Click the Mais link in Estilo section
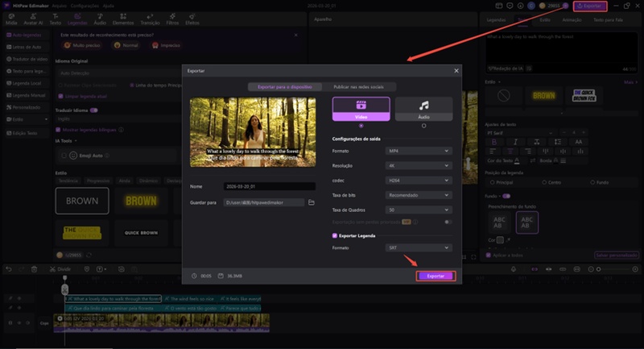This screenshot has width=644, height=349. tap(630, 82)
